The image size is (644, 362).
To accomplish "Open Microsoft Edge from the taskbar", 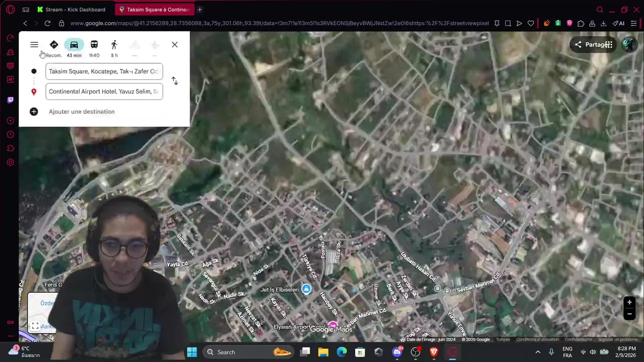I will point(342,352).
